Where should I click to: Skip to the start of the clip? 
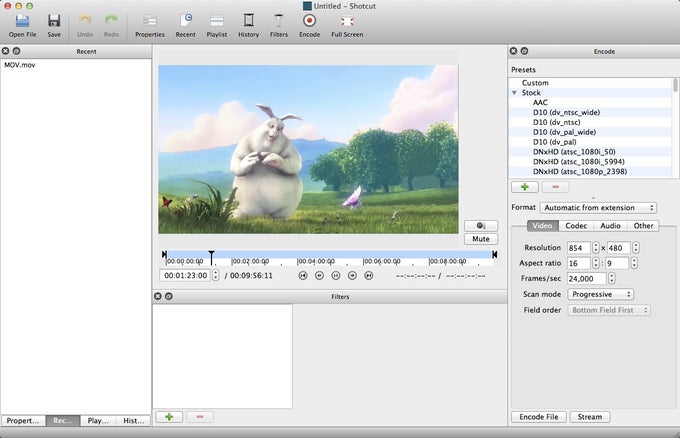coord(303,275)
